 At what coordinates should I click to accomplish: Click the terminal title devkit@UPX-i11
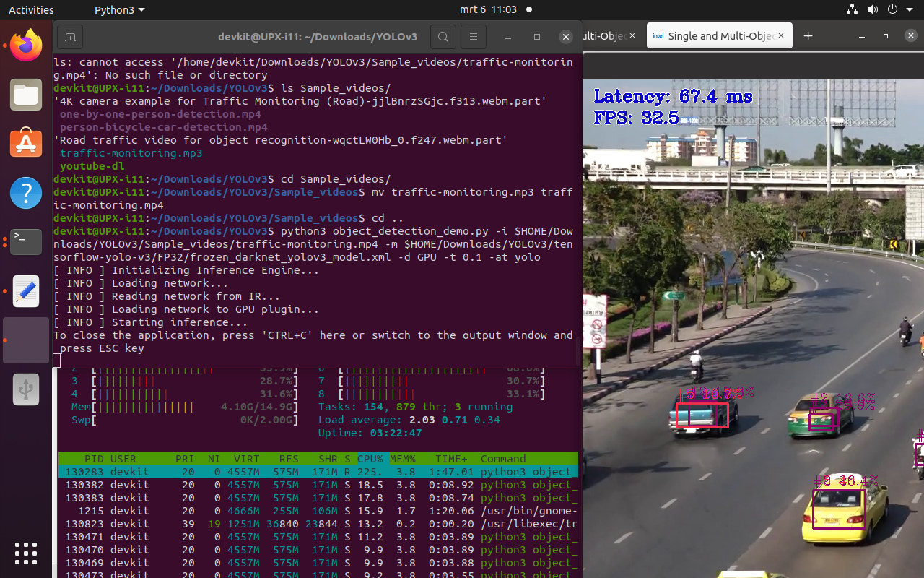coord(318,37)
